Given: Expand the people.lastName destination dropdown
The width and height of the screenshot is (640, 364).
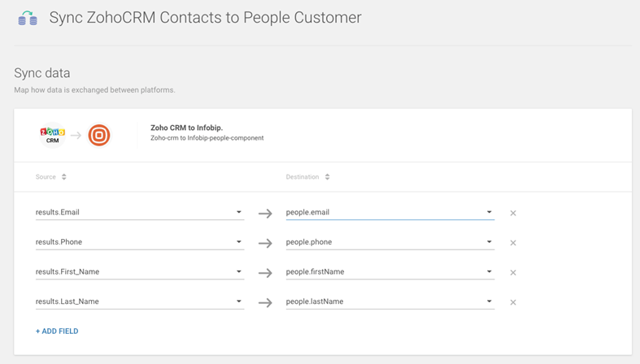Looking at the screenshot, I should click(489, 301).
